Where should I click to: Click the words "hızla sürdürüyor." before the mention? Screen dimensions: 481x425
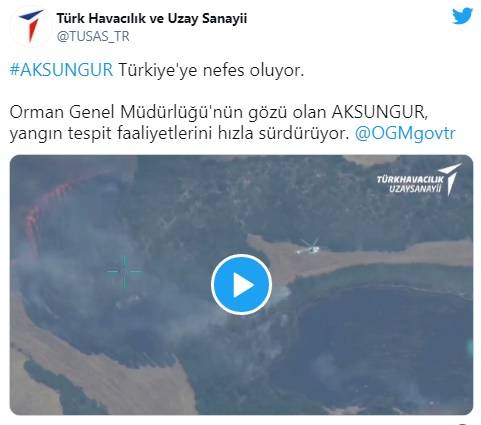coord(283,133)
